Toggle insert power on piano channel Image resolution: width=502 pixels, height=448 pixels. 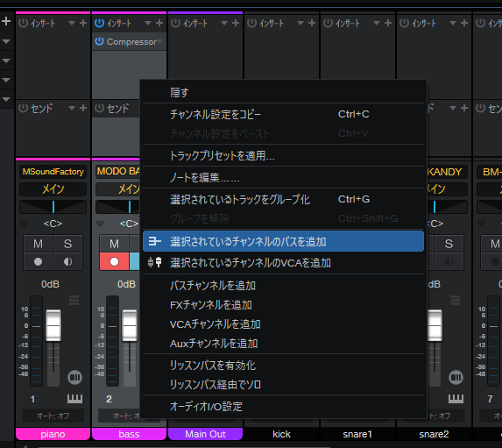(x=23, y=23)
